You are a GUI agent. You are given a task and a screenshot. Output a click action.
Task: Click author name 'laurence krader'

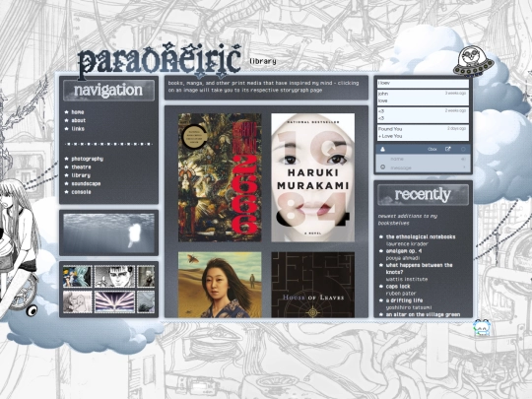407,244
